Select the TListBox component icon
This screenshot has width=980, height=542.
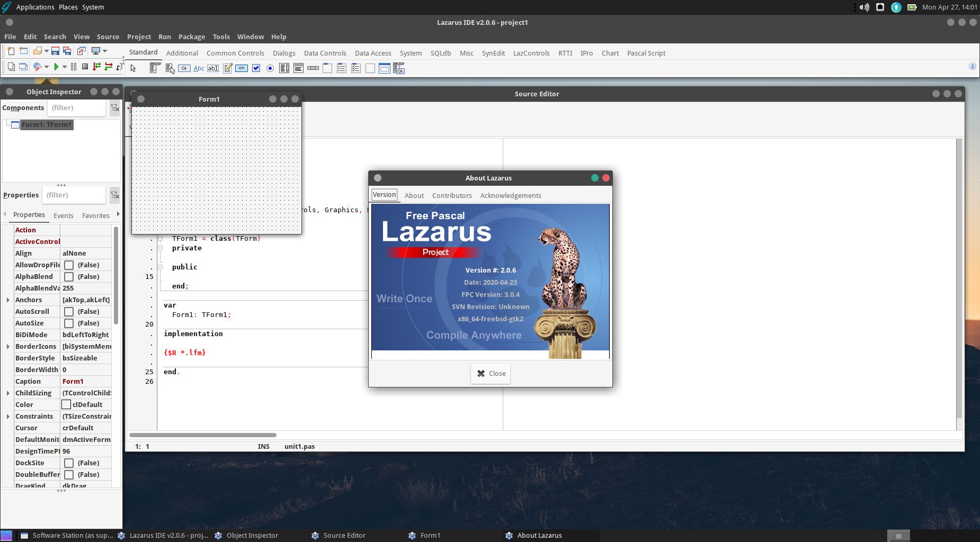click(x=284, y=68)
